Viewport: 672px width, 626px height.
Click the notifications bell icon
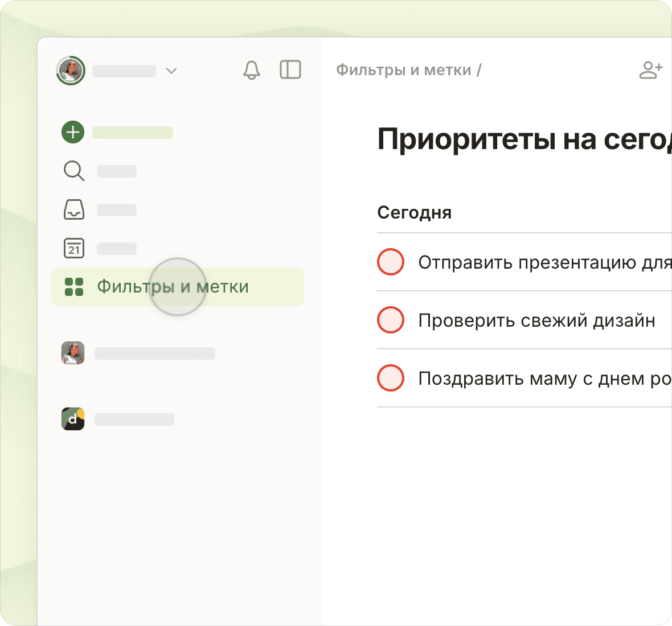[251, 70]
